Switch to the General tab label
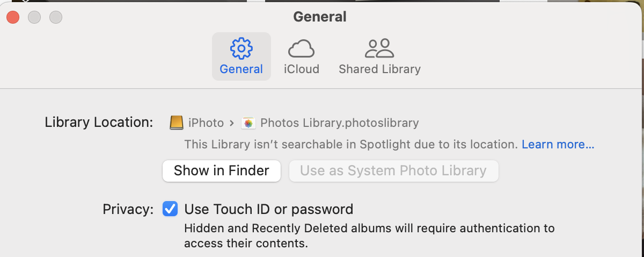Viewport: 644px width, 257px height. [x=241, y=69]
